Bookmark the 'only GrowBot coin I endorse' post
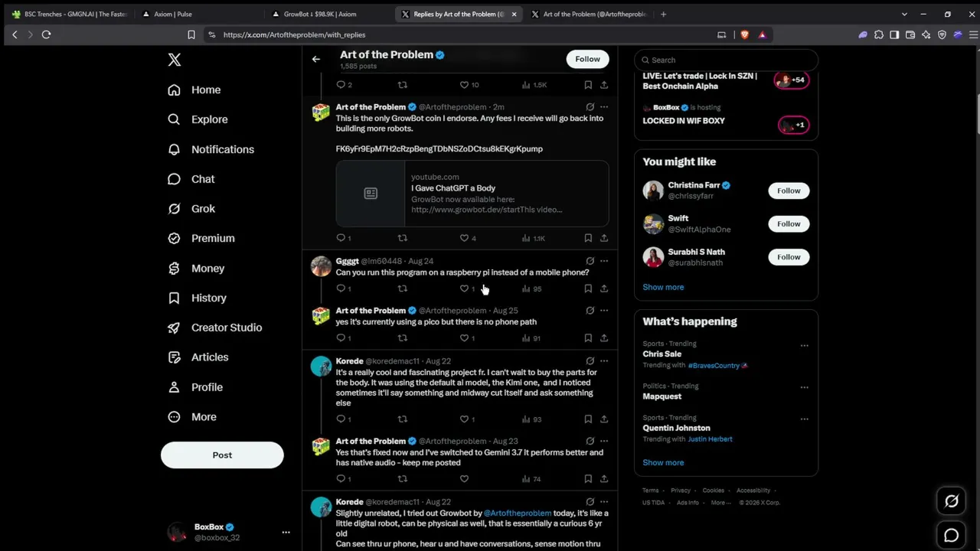Image resolution: width=980 pixels, height=551 pixels. click(588, 238)
